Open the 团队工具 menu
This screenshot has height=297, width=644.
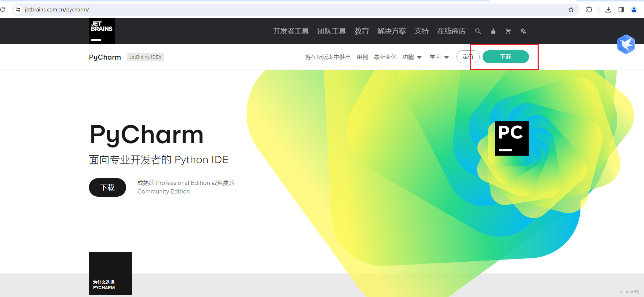[x=331, y=31]
